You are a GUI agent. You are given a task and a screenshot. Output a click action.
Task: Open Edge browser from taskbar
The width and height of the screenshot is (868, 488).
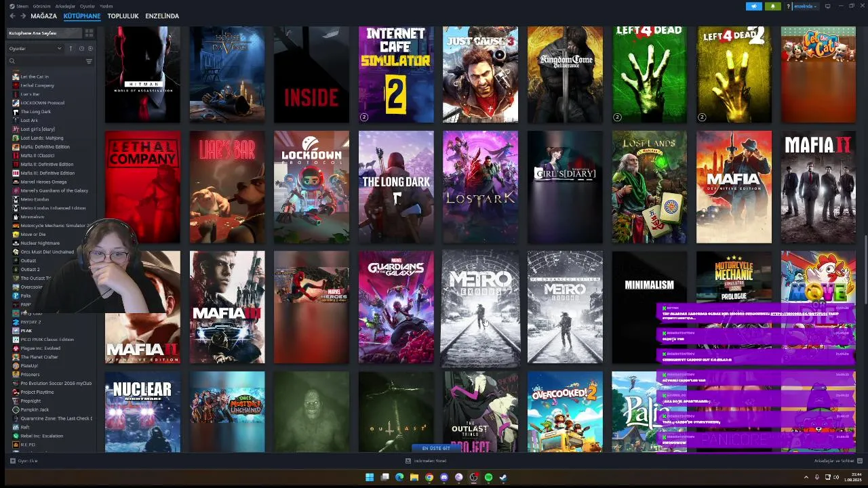pos(399,477)
